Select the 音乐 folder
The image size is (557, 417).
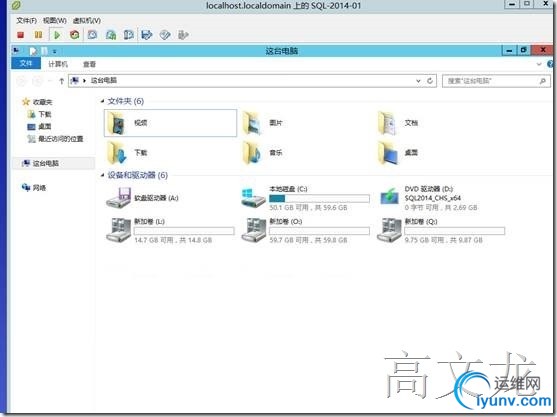[263, 153]
